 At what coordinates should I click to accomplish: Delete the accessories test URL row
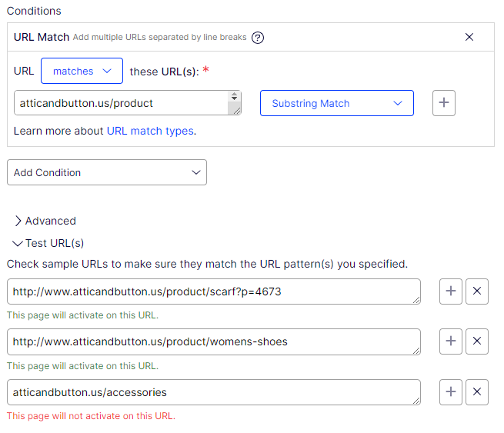pyautogui.click(x=477, y=392)
